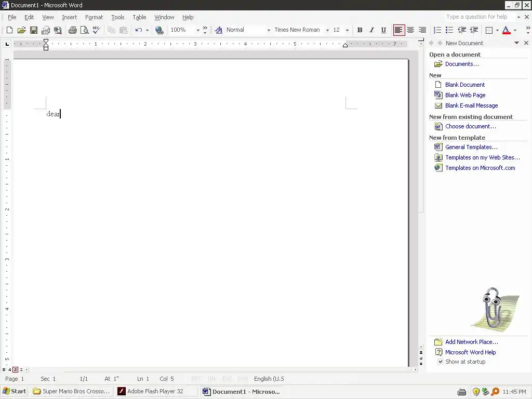532x399 pixels.
Task: Save the document using floppy disk icon
Action: pos(34,30)
